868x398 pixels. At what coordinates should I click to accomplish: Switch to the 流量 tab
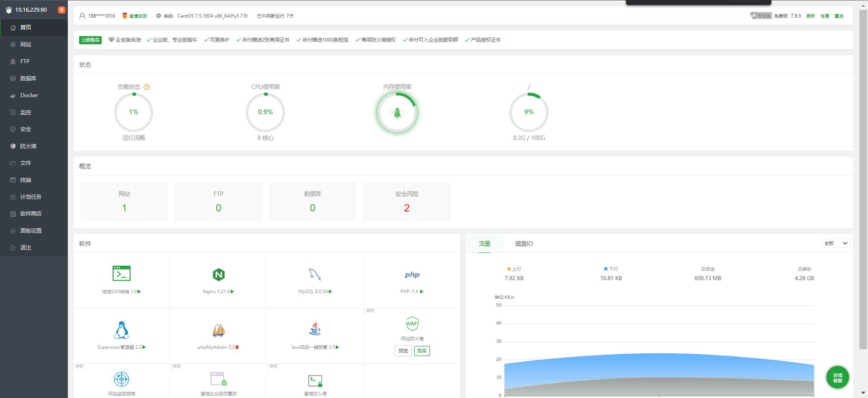[485, 243]
